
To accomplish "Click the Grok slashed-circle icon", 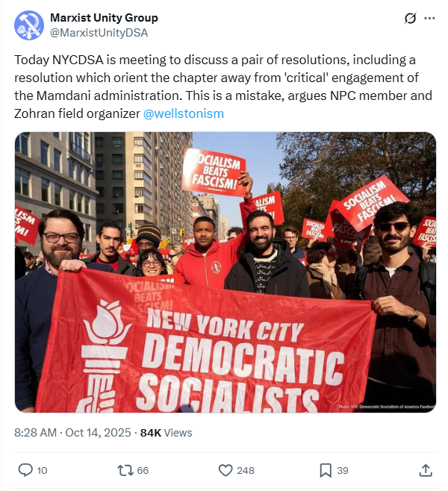I will point(410,19).
